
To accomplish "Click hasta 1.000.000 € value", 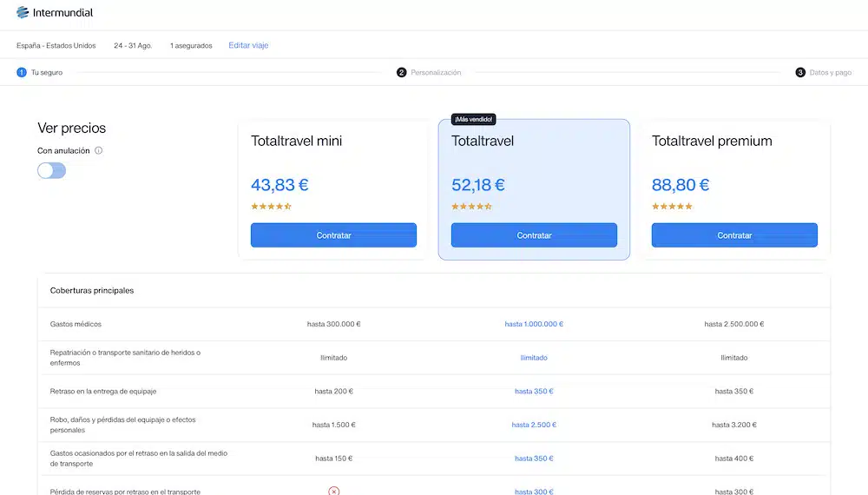I will (x=534, y=324).
